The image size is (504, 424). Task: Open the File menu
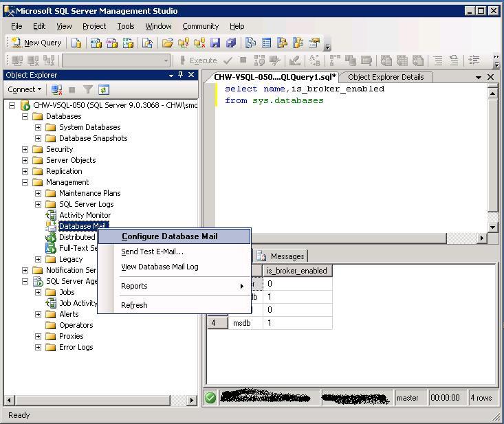click(x=17, y=26)
